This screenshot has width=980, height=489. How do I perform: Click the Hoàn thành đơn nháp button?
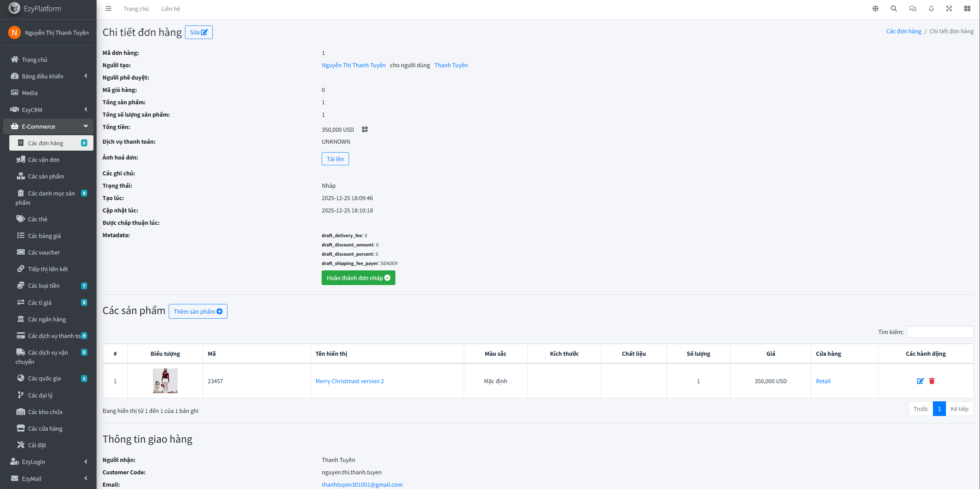click(358, 278)
